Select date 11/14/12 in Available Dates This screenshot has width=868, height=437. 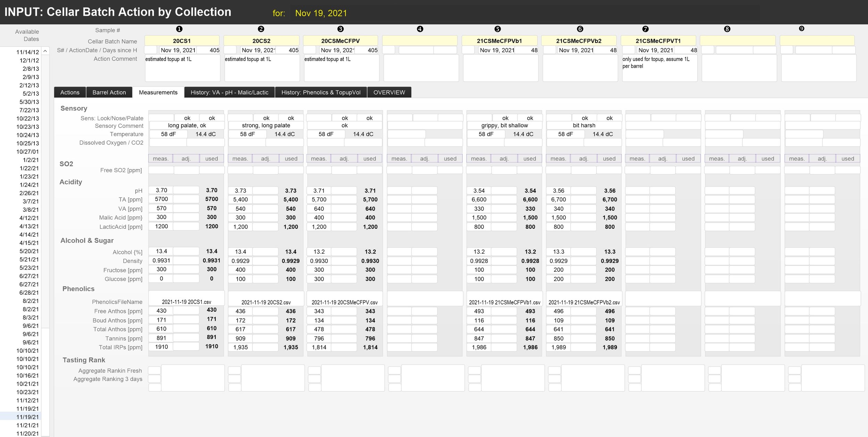28,52
